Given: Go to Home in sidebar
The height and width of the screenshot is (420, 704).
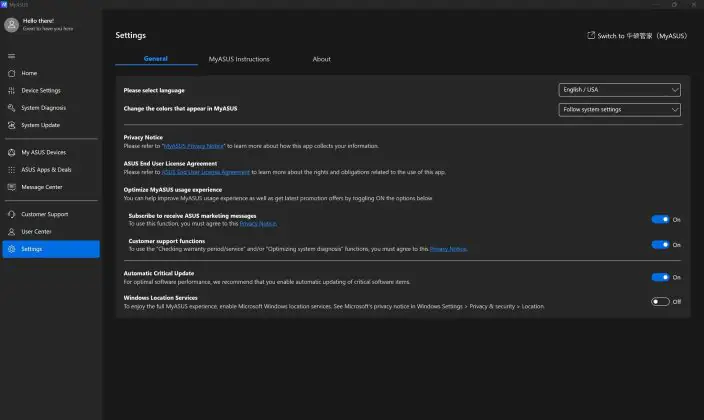Looking at the screenshot, I should click(x=51, y=73).
